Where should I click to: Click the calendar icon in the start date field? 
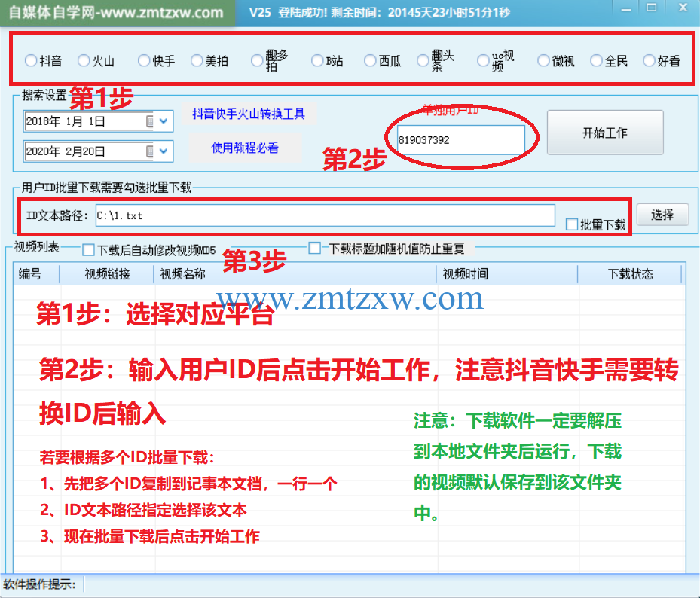point(151,121)
